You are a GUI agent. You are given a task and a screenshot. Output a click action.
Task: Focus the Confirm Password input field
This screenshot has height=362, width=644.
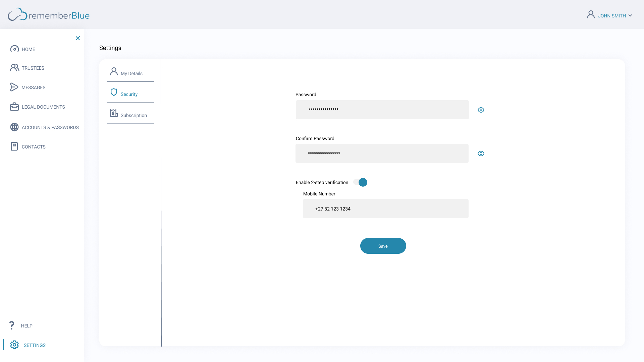382,154
